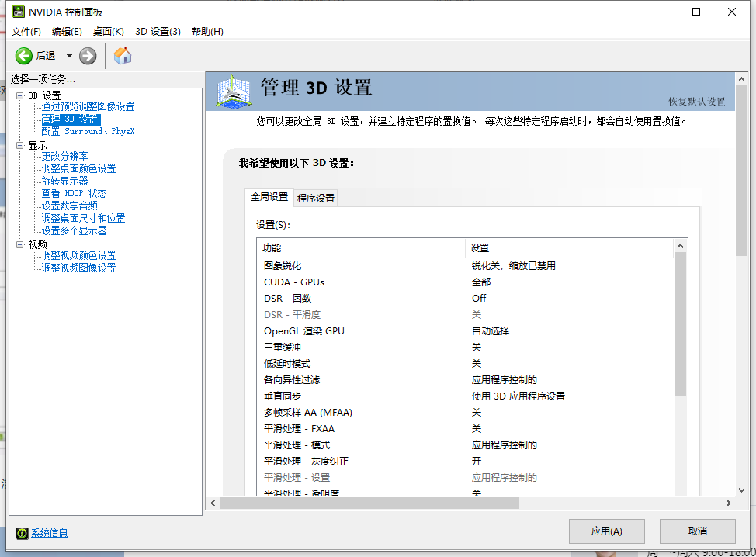Click the Forward arrow icon
Screen dimensions: 756x557
coord(88,55)
